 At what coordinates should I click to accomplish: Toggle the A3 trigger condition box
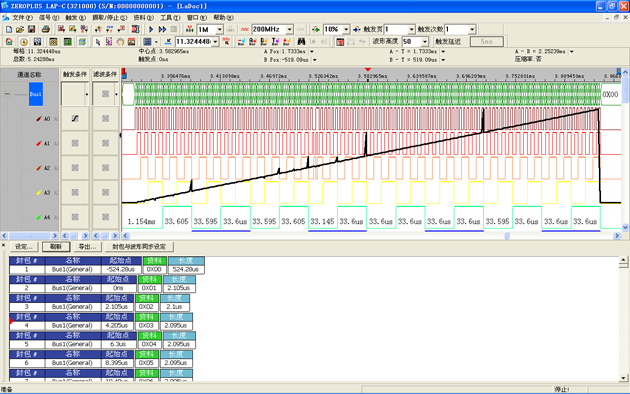coord(75,192)
